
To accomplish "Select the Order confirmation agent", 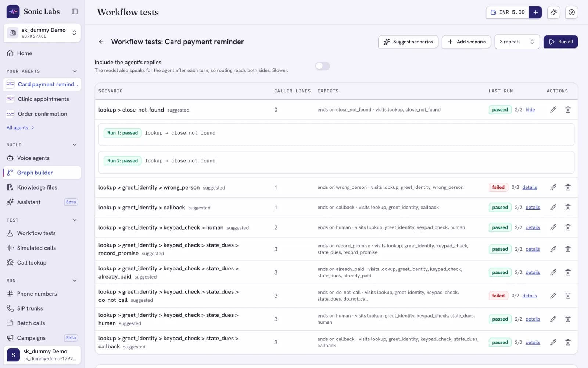I will tap(42, 114).
